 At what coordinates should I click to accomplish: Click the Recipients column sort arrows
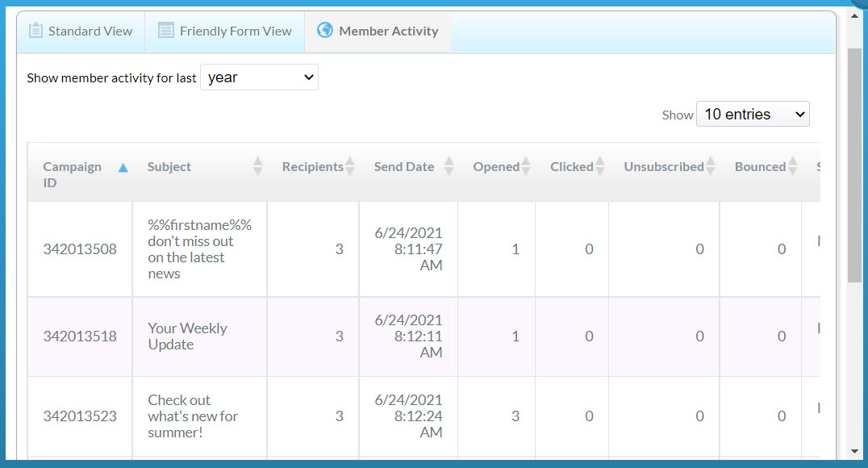click(x=350, y=167)
